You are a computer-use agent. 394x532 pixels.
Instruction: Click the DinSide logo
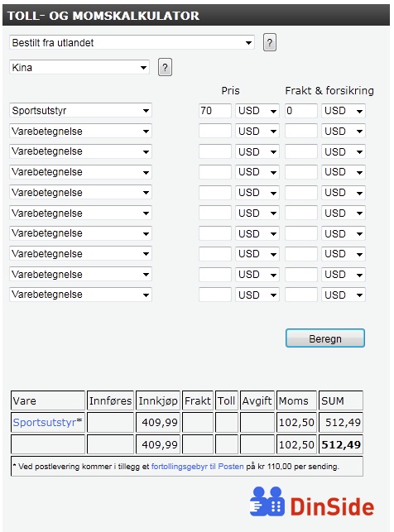click(312, 502)
